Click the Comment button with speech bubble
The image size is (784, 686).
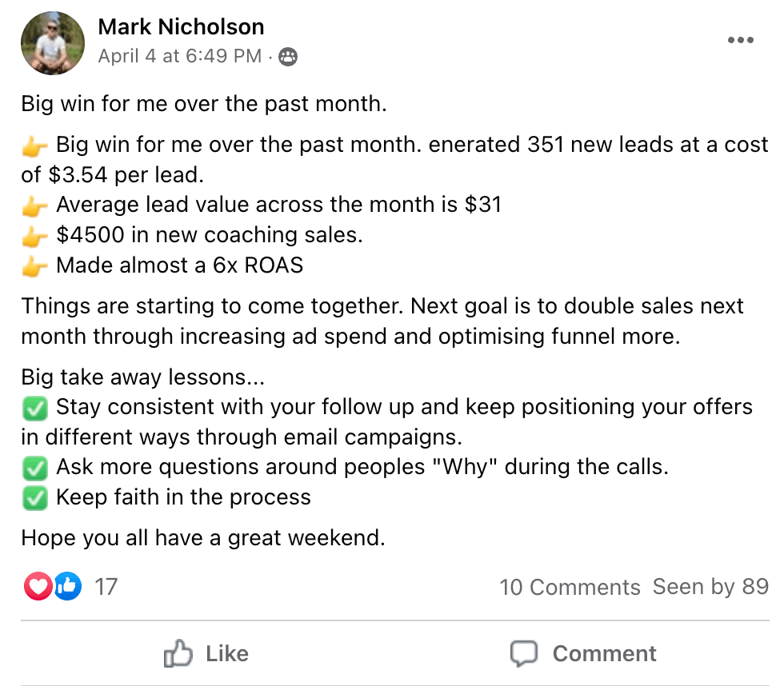pyautogui.click(x=584, y=654)
